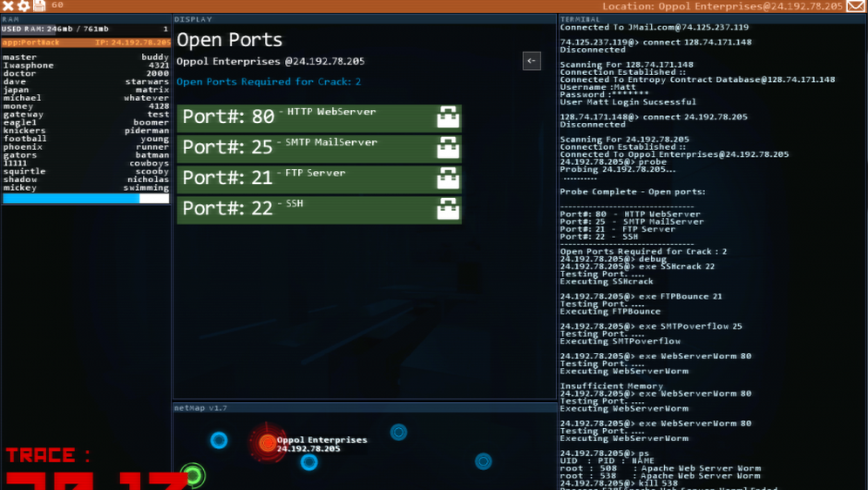Click the PortHack progress bar
868x490 pixels.
(85, 199)
